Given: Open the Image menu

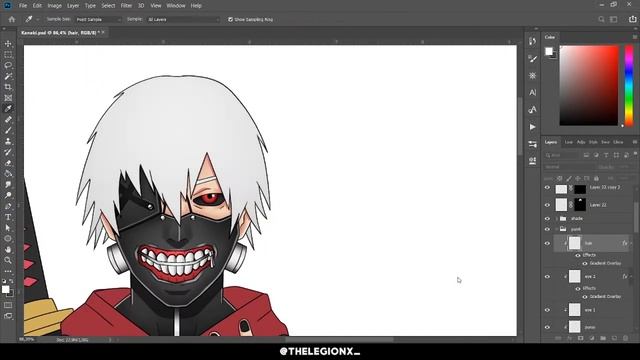Looking at the screenshot, I should (54, 6).
